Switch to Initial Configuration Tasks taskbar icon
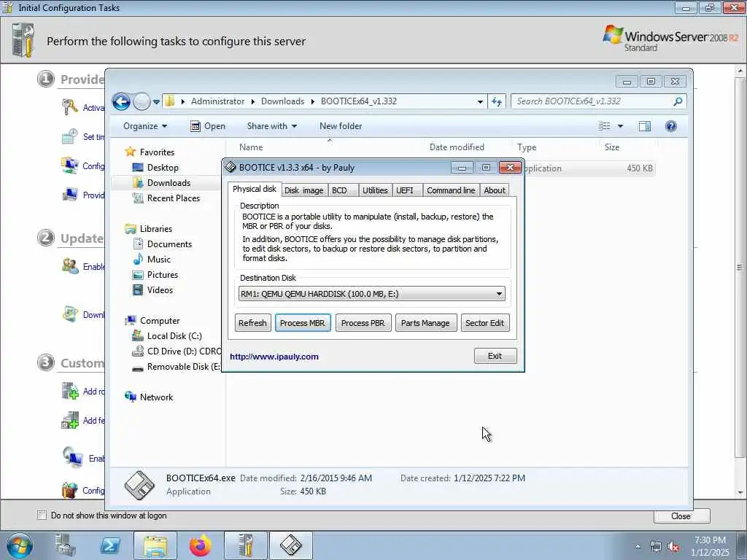Image resolution: width=747 pixels, height=560 pixels. point(245,545)
